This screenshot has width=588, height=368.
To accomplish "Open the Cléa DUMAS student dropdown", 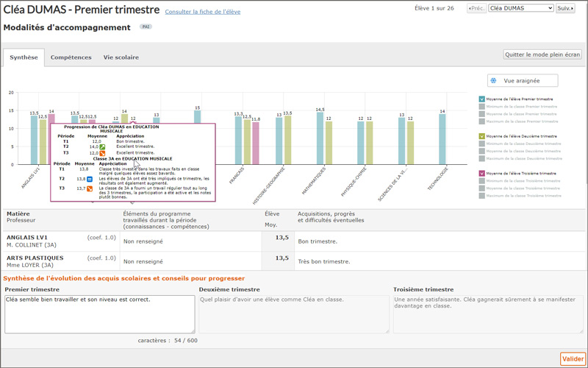I will pyautogui.click(x=520, y=8).
